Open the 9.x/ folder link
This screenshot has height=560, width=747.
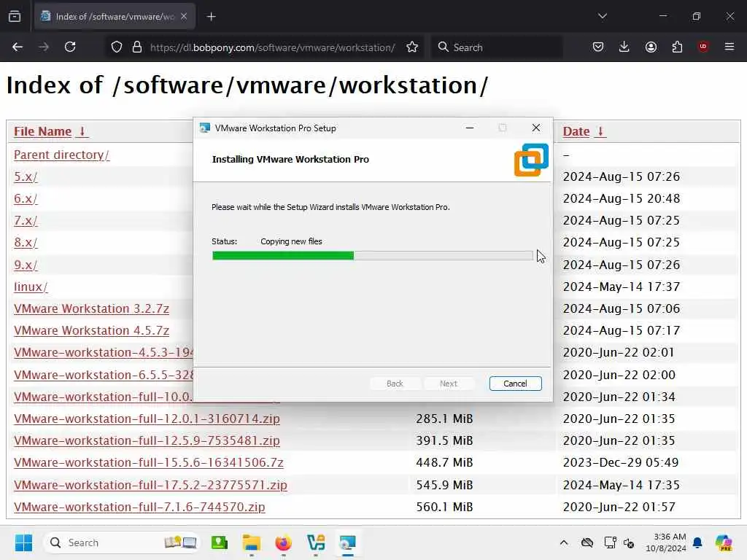(x=26, y=265)
